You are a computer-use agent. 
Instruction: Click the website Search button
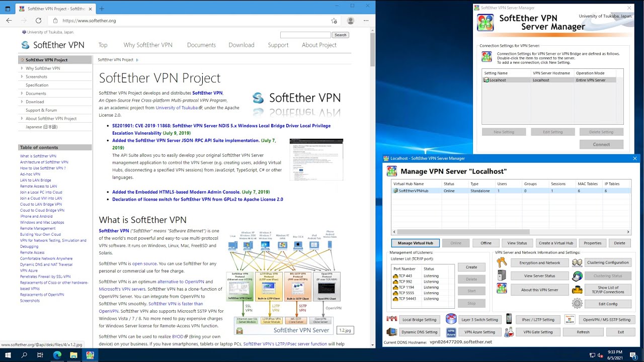coord(341,35)
